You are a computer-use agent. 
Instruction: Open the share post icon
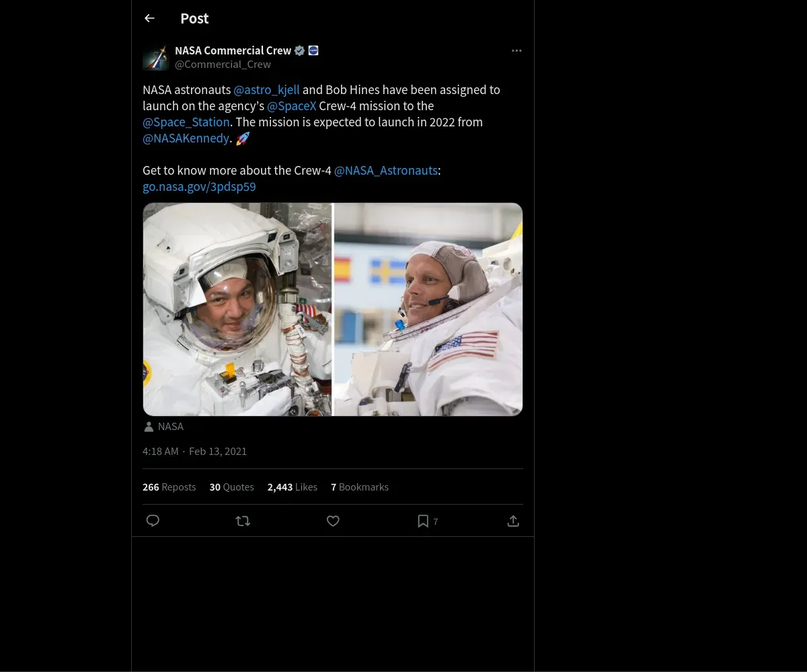pos(513,521)
